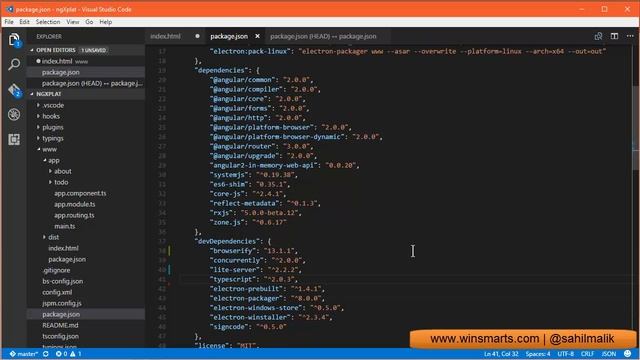640x360 pixels.
Task: Open the editor More Actions ellipsis
Action: point(630,36)
